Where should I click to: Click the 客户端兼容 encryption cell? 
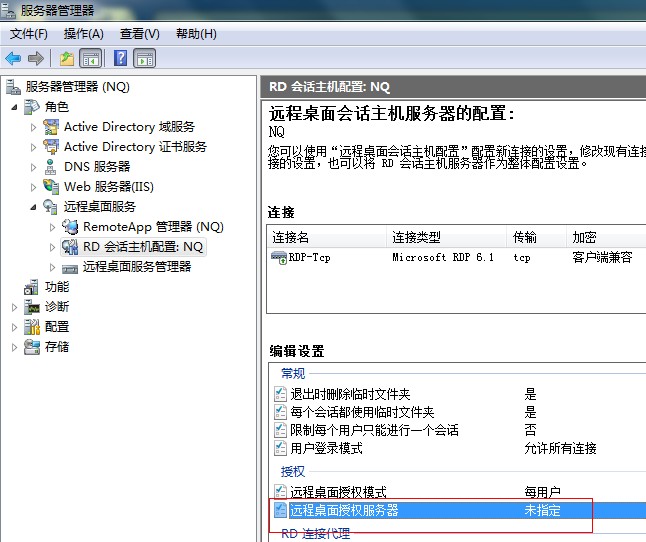602,258
